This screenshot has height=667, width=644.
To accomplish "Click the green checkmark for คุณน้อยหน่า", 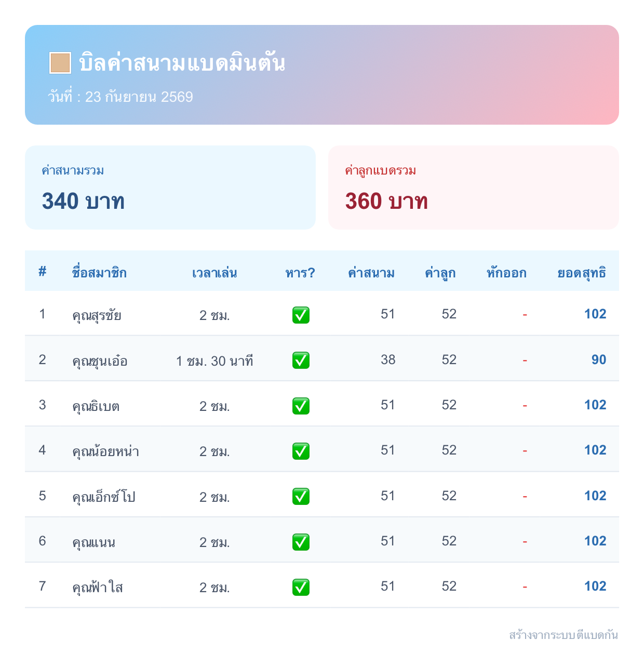I will point(301,451).
